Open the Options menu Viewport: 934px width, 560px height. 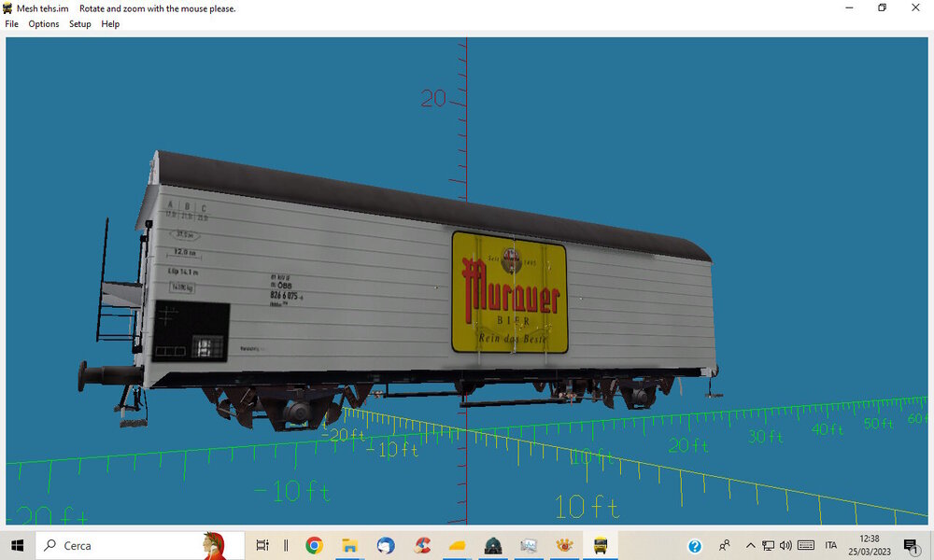[44, 24]
